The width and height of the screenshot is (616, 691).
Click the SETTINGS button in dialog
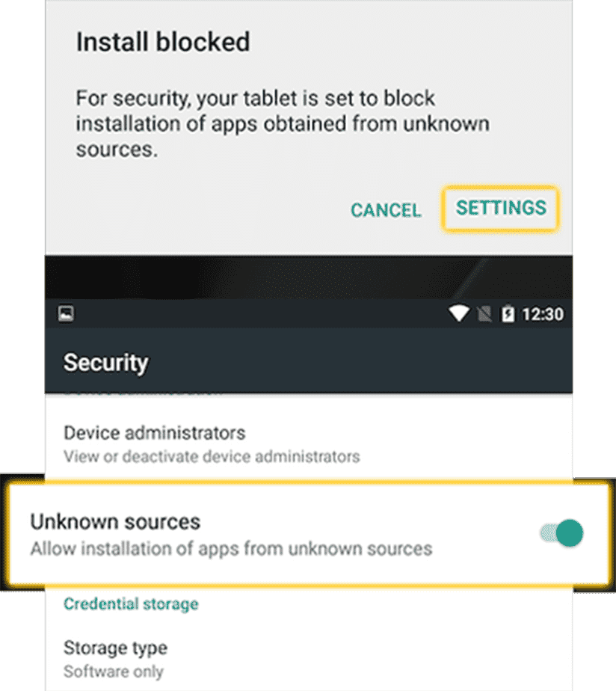pyautogui.click(x=501, y=209)
